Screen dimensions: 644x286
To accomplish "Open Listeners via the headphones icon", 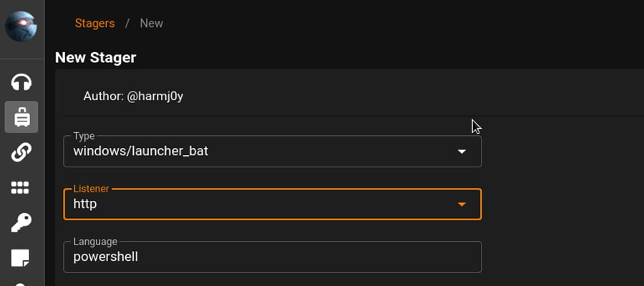I will point(21,82).
